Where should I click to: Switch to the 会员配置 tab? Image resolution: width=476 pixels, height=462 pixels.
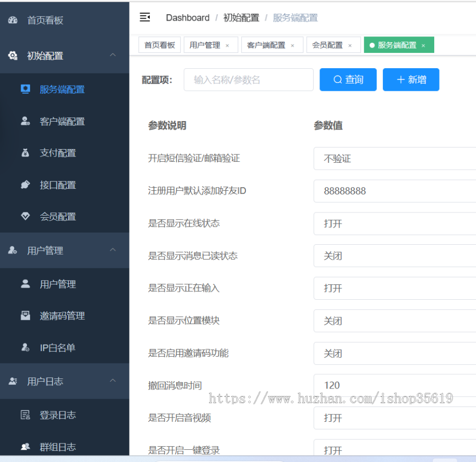click(x=333, y=45)
